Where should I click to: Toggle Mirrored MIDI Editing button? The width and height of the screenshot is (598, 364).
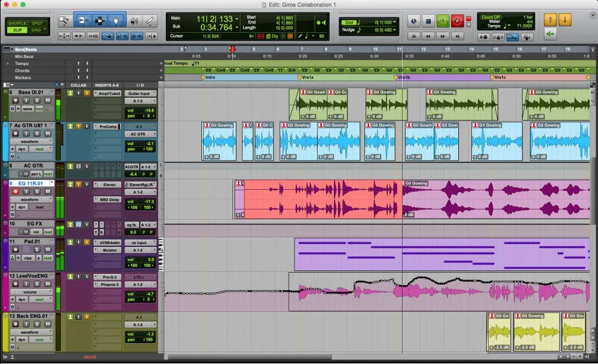93,36
